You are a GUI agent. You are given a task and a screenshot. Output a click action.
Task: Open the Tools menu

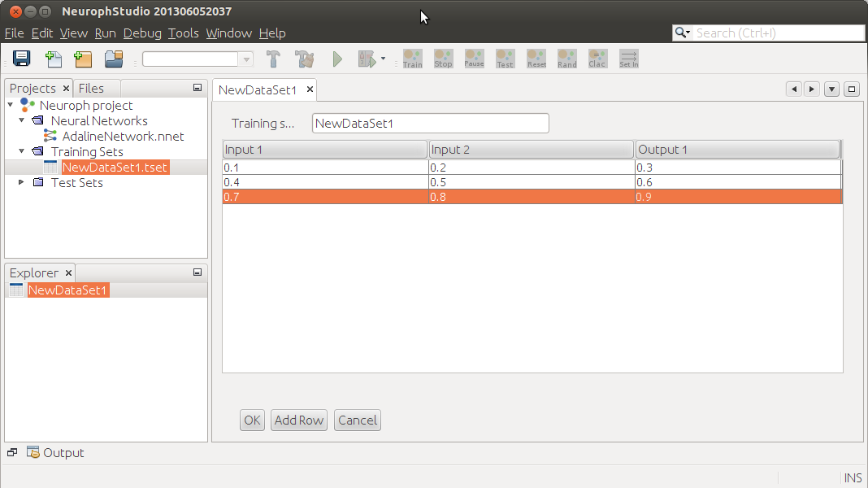click(x=183, y=33)
